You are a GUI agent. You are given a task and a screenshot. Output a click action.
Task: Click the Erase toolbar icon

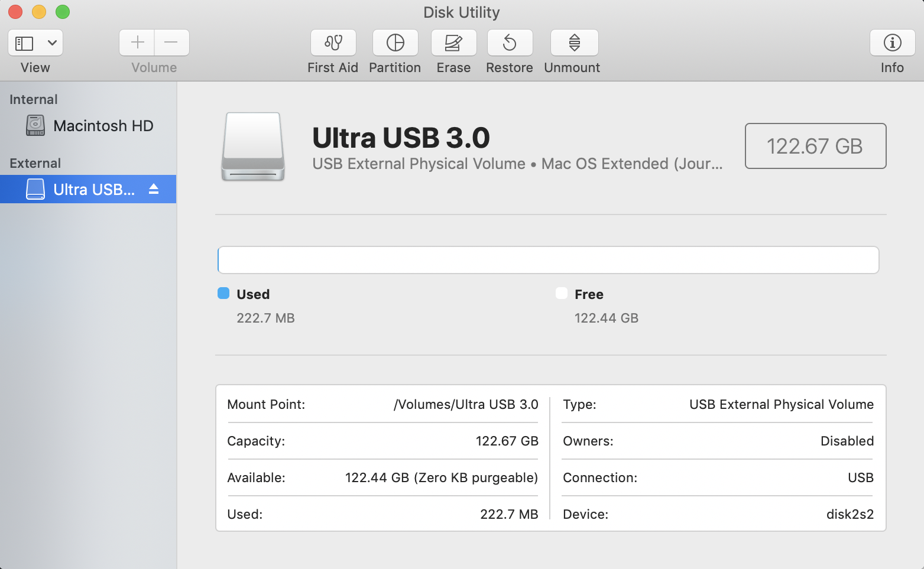tap(453, 43)
